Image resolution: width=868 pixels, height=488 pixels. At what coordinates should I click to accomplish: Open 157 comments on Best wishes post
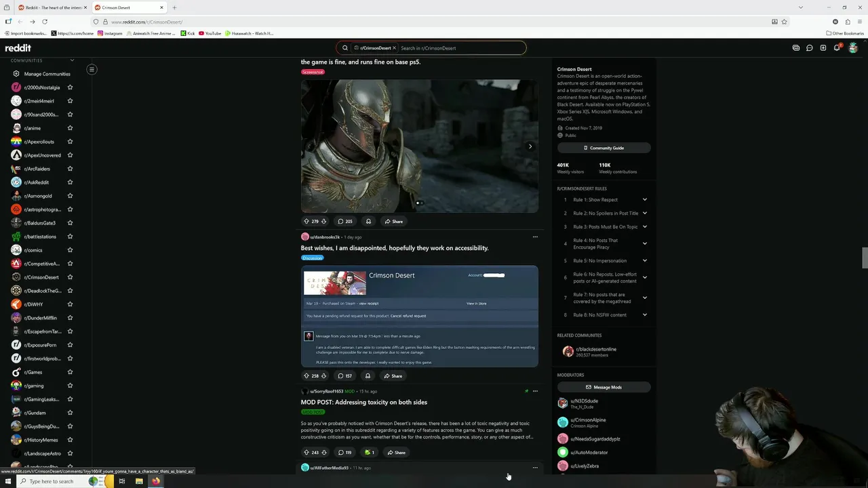point(344,375)
